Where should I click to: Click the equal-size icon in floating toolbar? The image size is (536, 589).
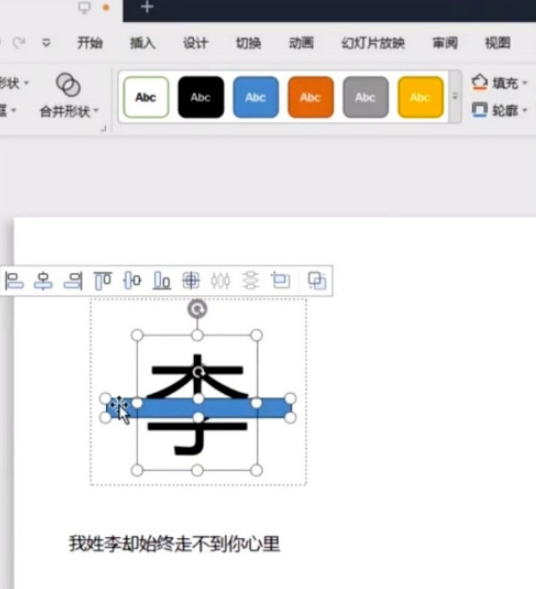pyautogui.click(x=281, y=281)
